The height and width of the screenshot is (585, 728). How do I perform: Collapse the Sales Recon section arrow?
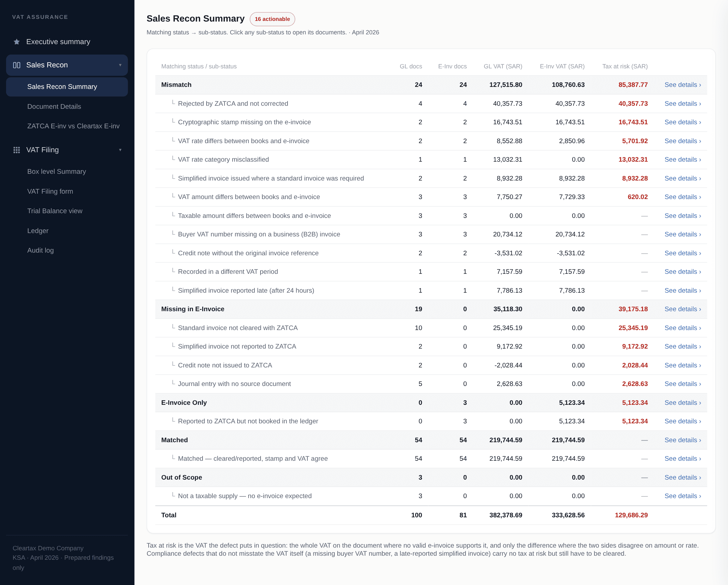coord(120,65)
